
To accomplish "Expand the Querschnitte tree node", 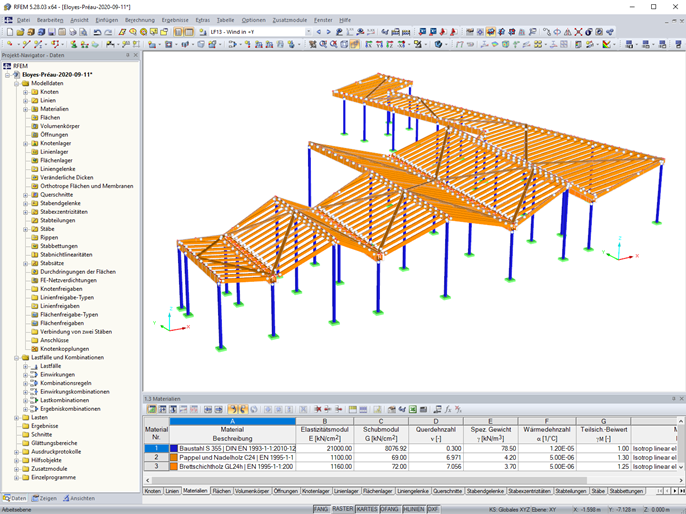I will [x=25, y=195].
